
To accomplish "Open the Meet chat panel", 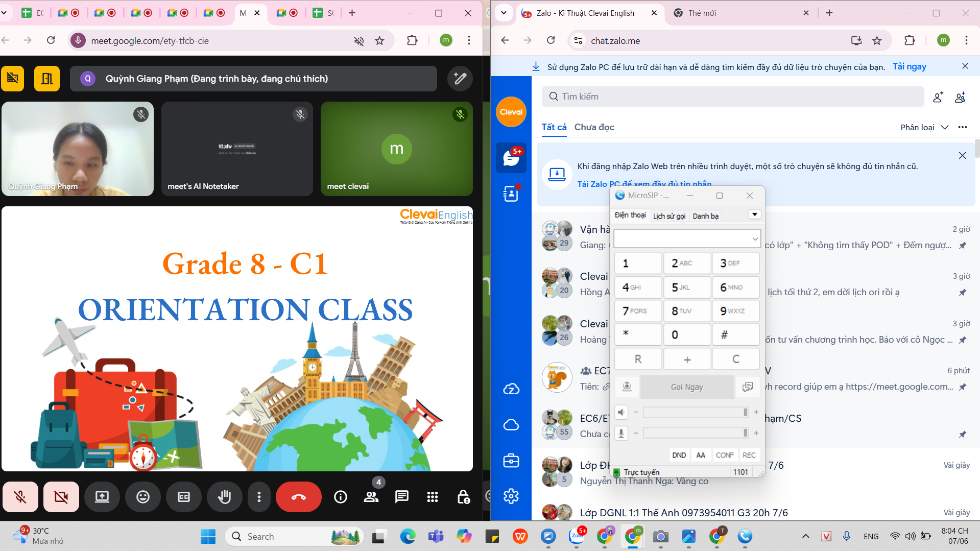I will (402, 497).
